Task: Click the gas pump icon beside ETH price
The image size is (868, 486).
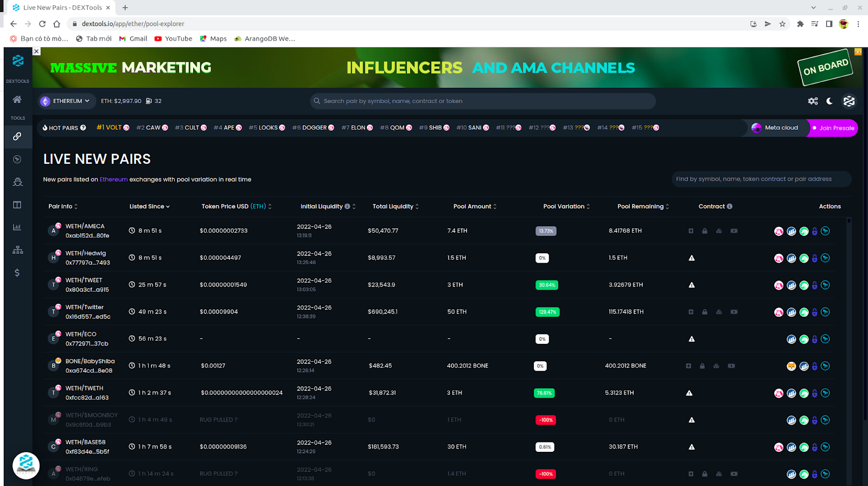Action: [x=149, y=101]
